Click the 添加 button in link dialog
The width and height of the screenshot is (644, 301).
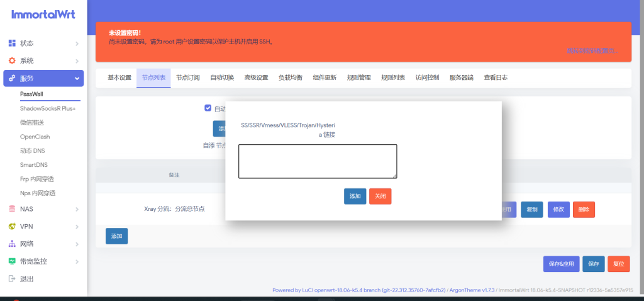(355, 196)
